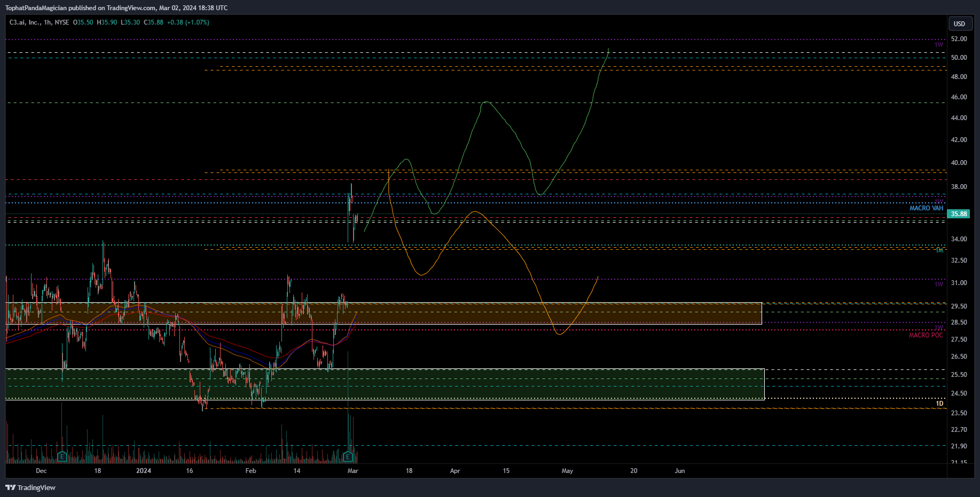Screen dimensions: 980x497
Task: Select the MACRO VAH label
Action: pos(927,208)
